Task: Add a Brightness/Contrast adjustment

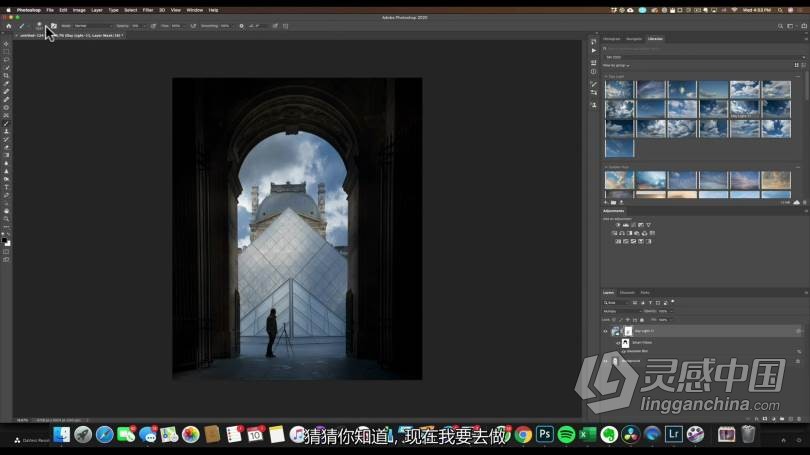Action: pyautogui.click(x=618, y=225)
